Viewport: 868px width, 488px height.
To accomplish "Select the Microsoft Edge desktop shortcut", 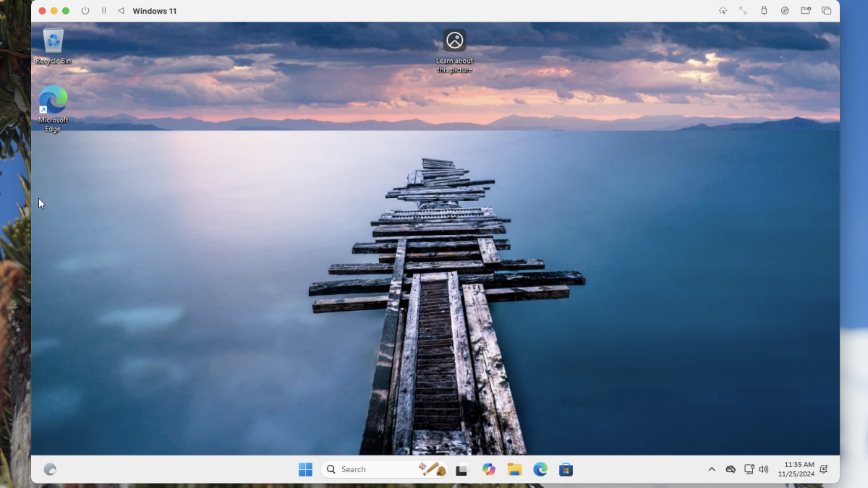I will 53,109.
